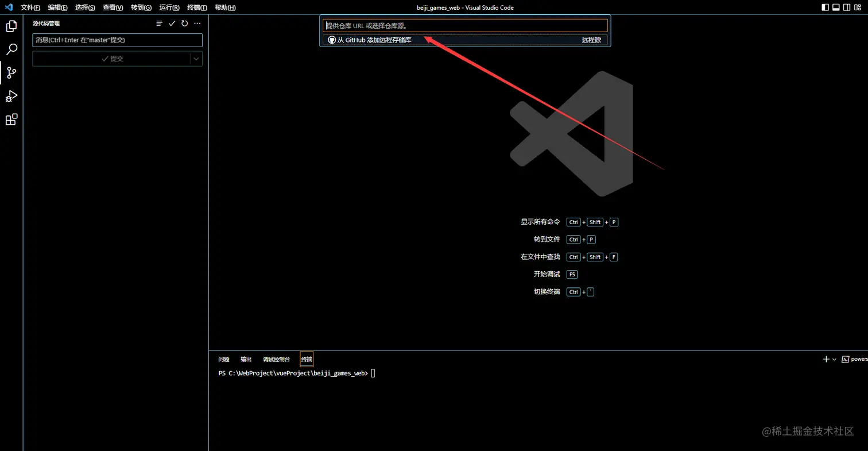Open more actions ellipsis in source control
868x451 pixels.
[197, 24]
